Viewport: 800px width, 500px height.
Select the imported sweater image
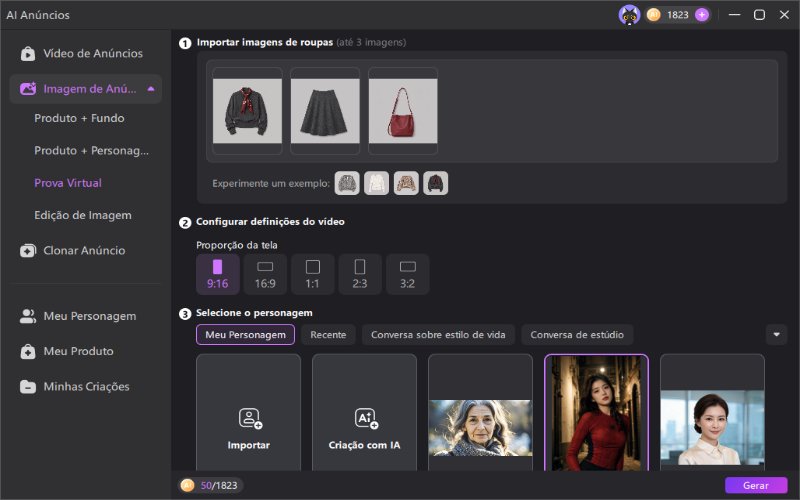(x=247, y=111)
